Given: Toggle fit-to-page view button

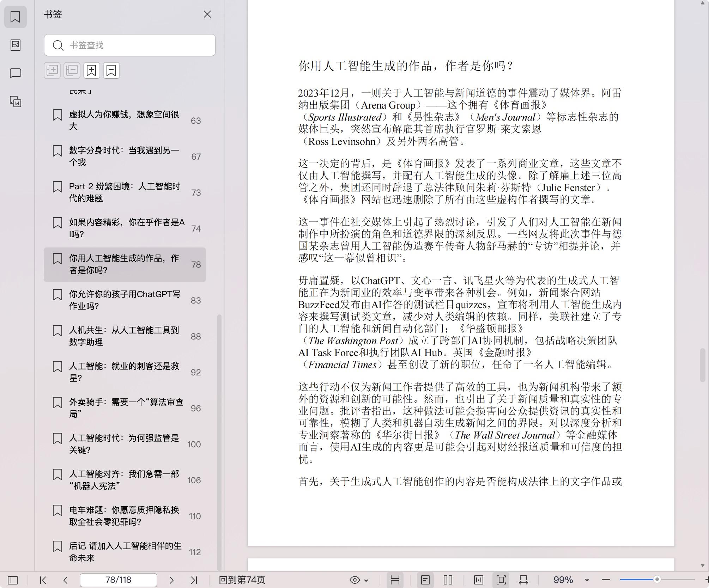Looking at the screenshot, I should 501,580.
